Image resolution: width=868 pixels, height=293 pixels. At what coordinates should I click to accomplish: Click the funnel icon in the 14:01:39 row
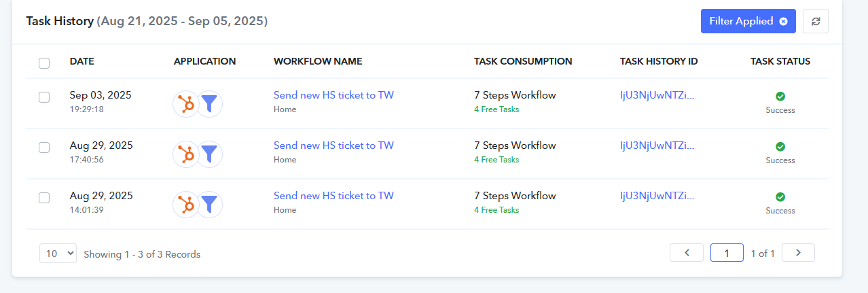210,204
